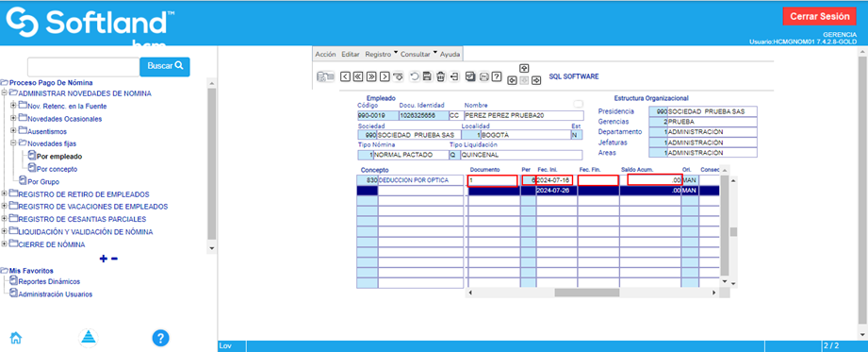868x352 pixels.
Task: Expand all tree nodes with the plus icon
Action: tap(103, 259)
